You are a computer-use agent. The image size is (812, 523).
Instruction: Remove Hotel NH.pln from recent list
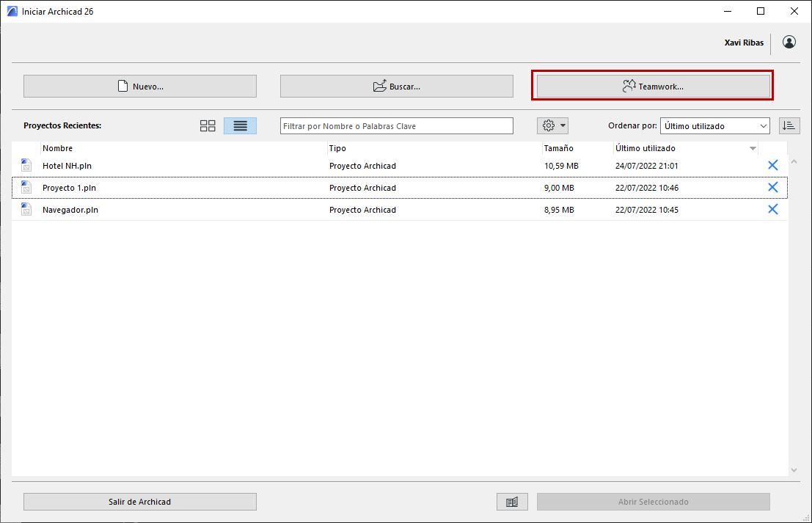click(x=772, y=165)
